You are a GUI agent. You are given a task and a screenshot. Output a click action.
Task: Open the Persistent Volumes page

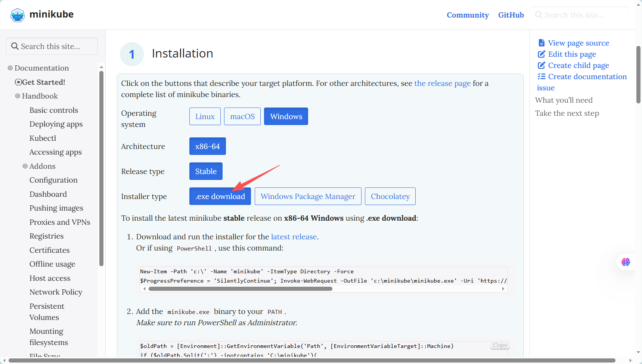coord(47,312)
